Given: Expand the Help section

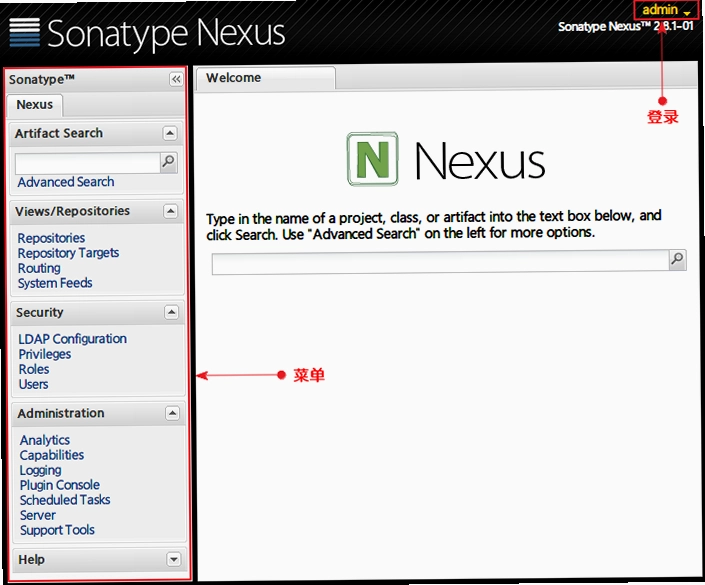Looking at the screenshot, I should [x=174, y=559].
